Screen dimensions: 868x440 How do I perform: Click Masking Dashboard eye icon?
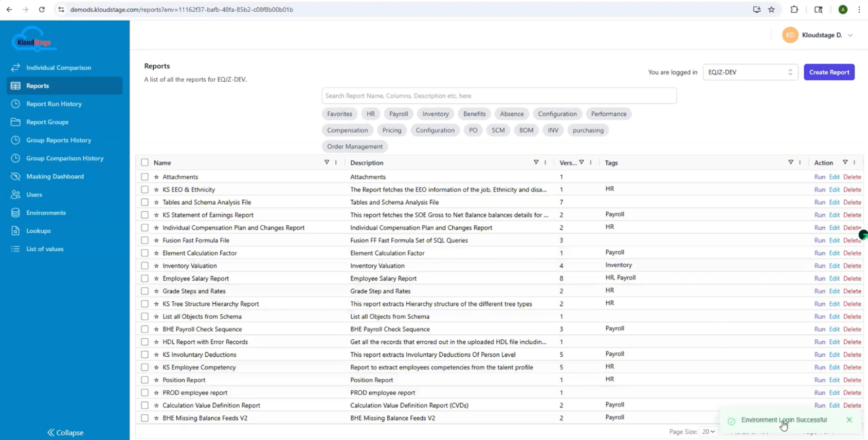tap(15, 176)
